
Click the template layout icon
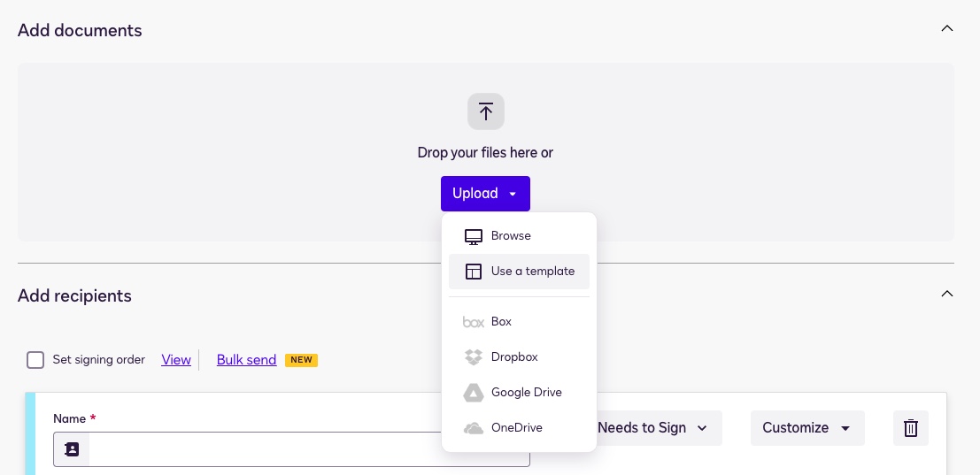click(474, 272)
